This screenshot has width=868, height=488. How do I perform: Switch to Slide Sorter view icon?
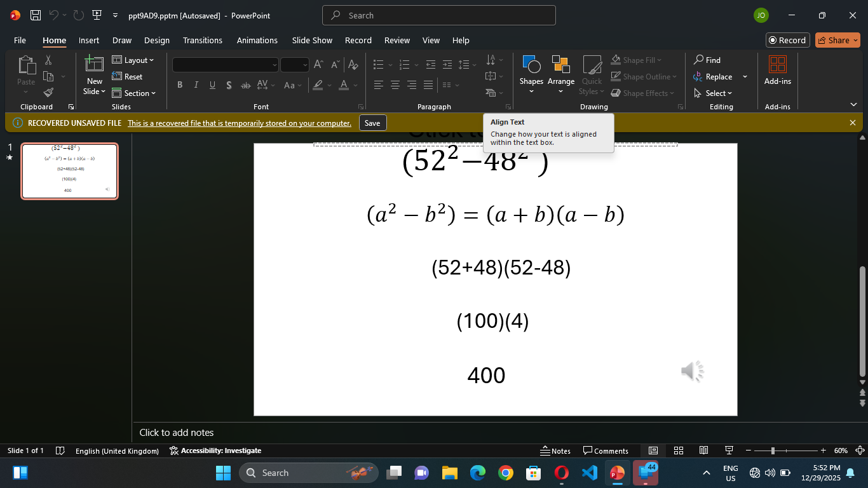tap(679, 451)
